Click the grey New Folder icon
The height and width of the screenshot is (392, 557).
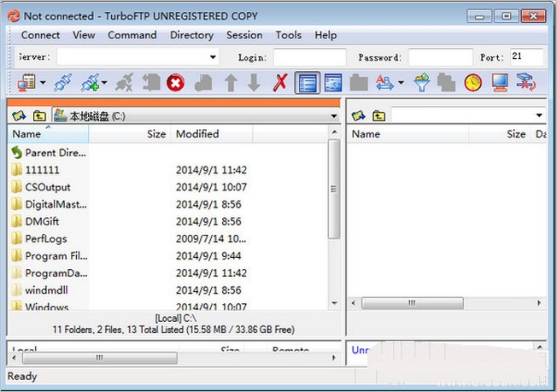click(x=359, y=83)
